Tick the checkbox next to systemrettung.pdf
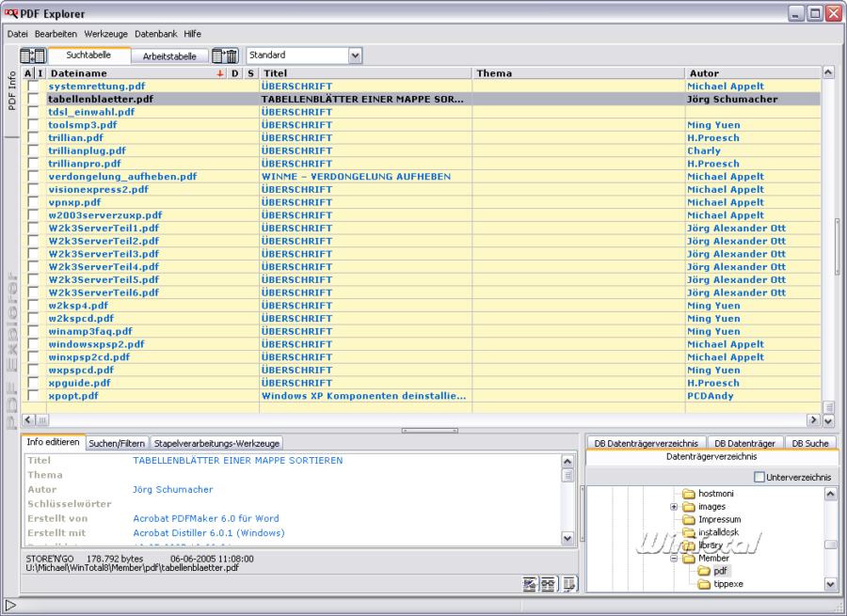 (x=33, y=87)
